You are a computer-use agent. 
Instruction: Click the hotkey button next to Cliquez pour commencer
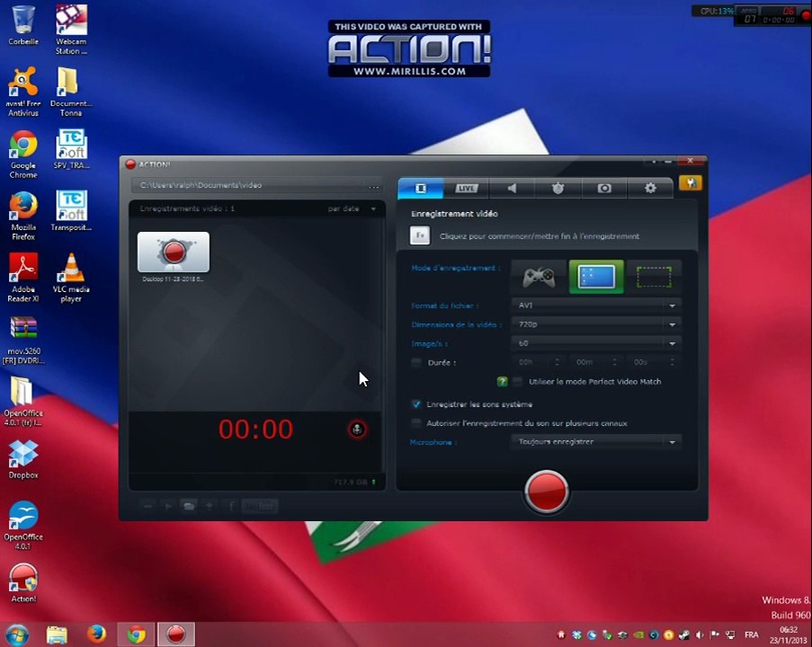[x=420, y=235]
